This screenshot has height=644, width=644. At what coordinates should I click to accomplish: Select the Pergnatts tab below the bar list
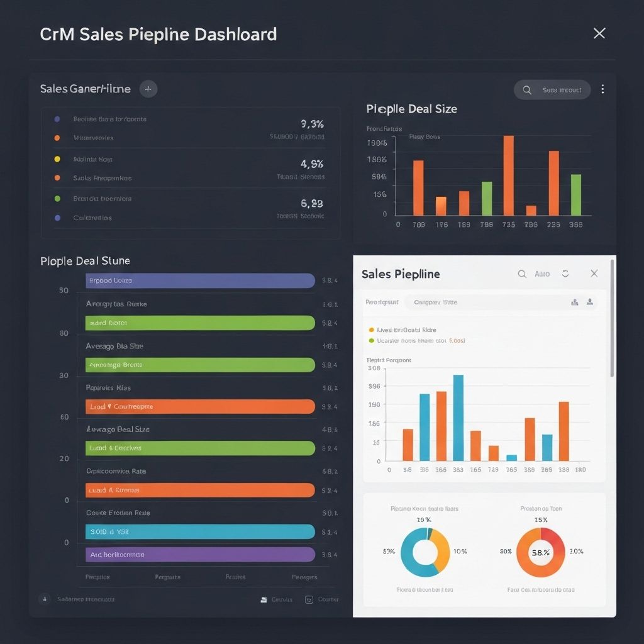(167, 577)
